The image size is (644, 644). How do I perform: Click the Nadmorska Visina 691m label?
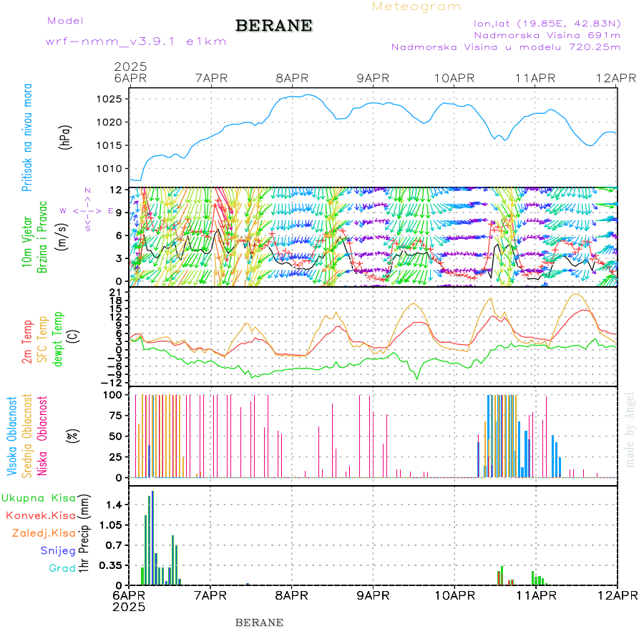(547, 35)
